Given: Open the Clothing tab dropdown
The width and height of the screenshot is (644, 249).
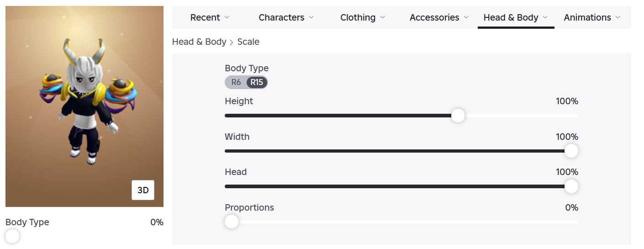Looking at the screenshot, I should [x=363, y=17].
